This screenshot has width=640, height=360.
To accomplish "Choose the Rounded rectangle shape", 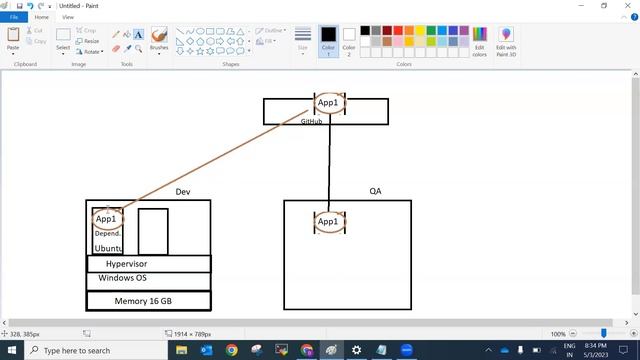I will click(x=220, y=31).
